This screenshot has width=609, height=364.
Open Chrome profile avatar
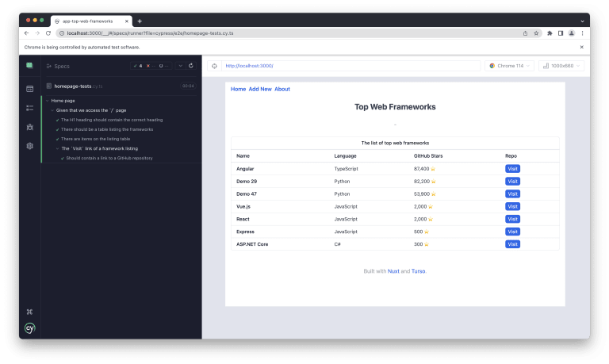571,33
